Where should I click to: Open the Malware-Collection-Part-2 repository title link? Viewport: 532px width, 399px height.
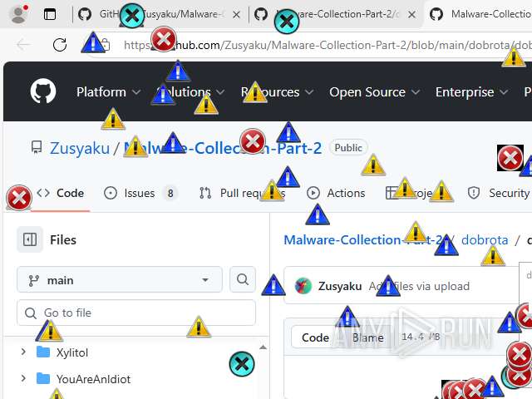(x=223, y=148)
